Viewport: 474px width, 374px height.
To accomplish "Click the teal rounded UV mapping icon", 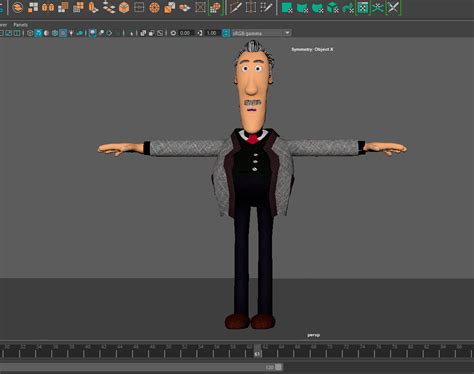I will pyautogui.click(x=317, y=7).
